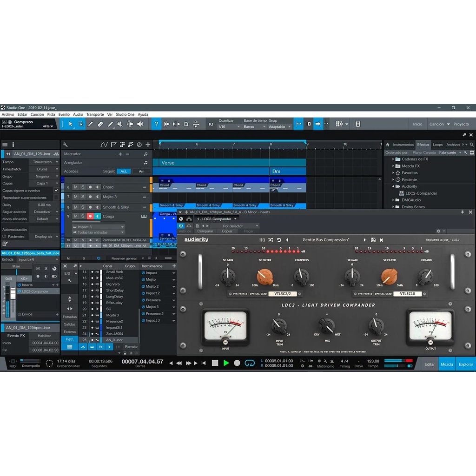The width and height of the screenshot is (476, 476).
Task: Switch to the Loops browser tab
Action: [438, 145]
